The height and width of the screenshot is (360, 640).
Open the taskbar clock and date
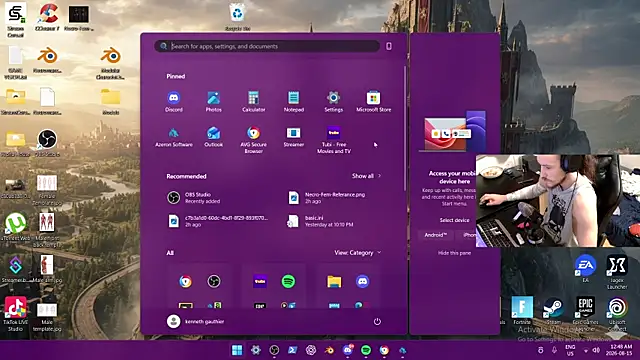click(620, 350)
